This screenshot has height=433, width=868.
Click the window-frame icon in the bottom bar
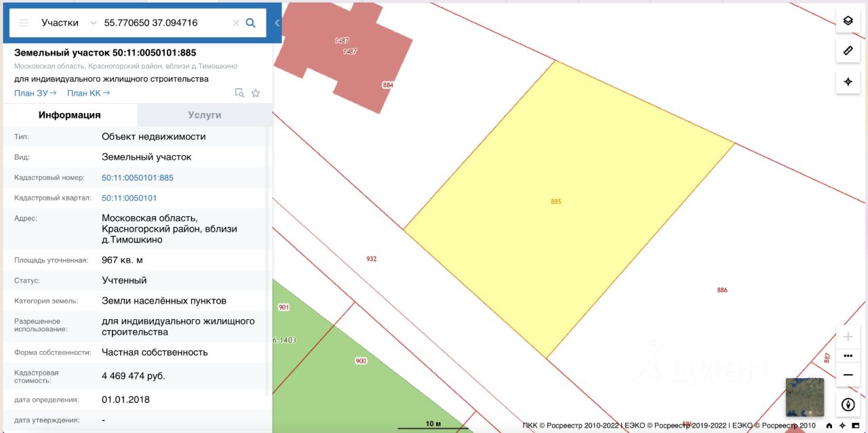(855, 426)
